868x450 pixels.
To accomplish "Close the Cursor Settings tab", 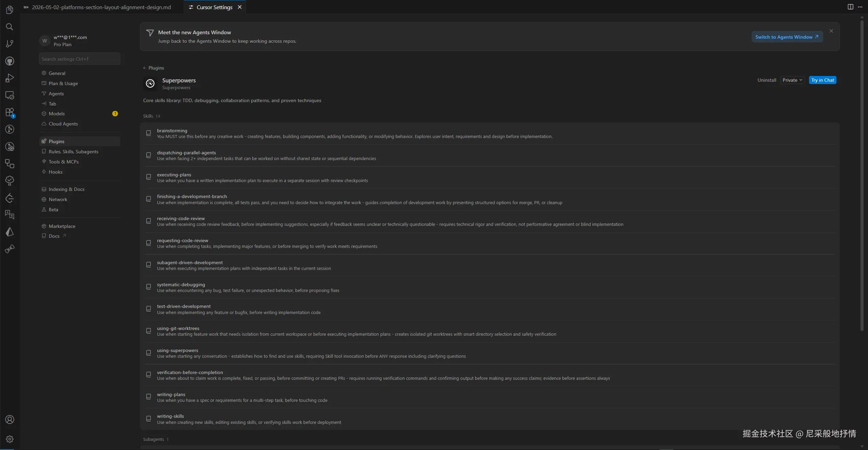I will (x=240, y=7).
